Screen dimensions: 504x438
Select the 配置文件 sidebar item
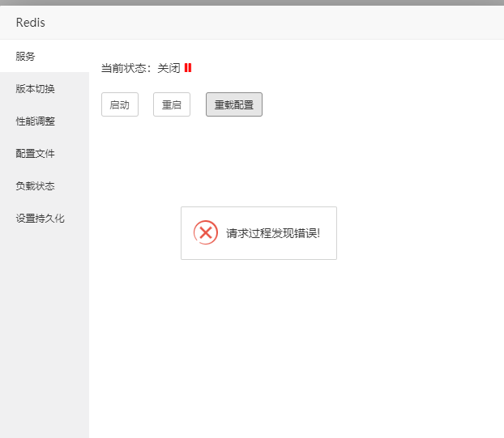click(x=45, y=154)
